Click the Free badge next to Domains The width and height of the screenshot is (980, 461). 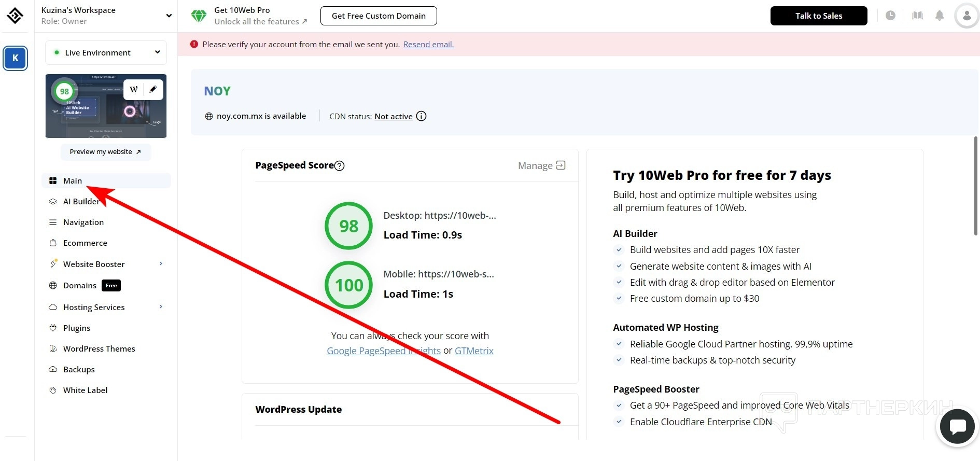tap(111, 285)
